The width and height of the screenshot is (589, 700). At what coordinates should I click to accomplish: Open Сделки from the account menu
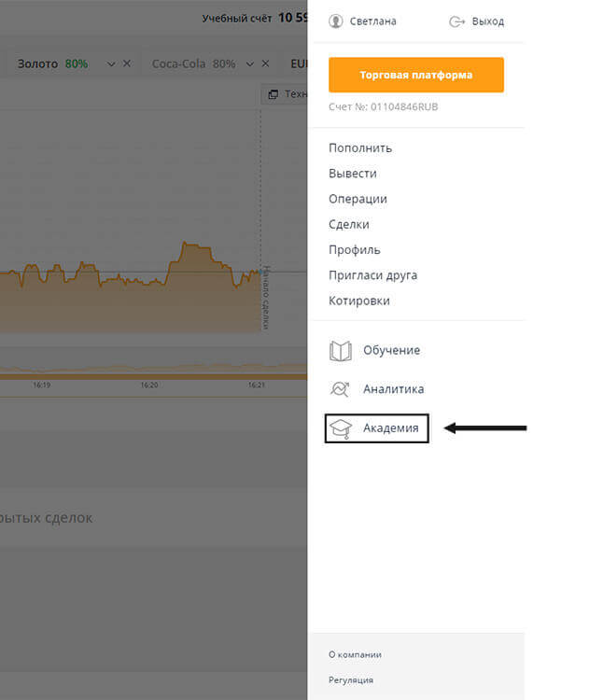pyautogui.click(x=349, y=224)
